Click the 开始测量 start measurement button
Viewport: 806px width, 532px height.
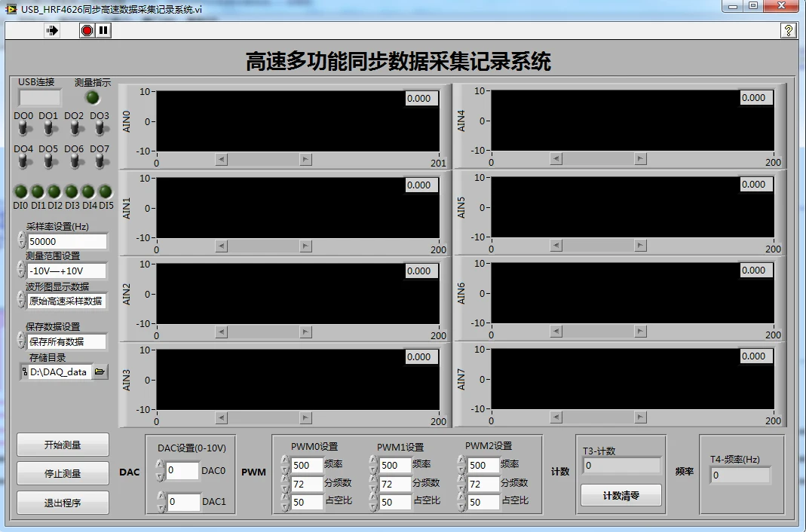tap(63, 445)
